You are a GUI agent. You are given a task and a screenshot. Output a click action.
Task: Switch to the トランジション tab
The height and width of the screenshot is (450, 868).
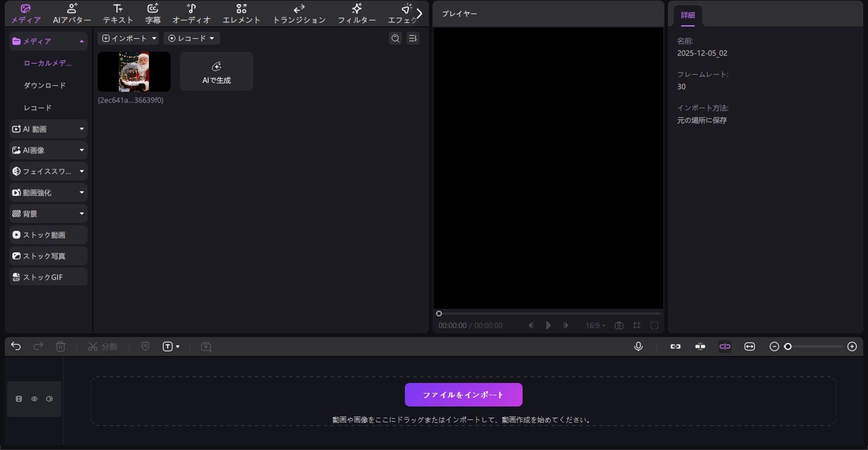299,14
